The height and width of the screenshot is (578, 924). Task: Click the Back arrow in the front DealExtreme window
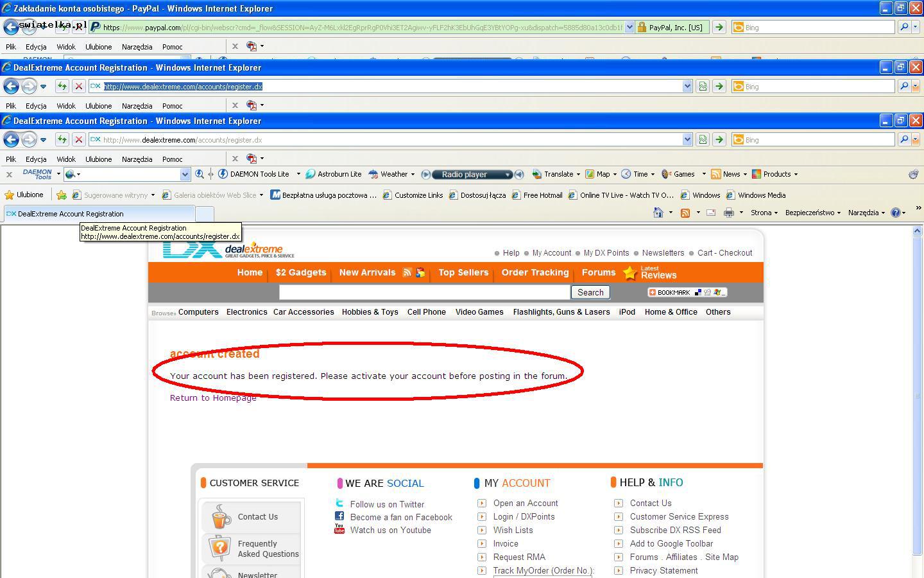[x=11, y=139]
